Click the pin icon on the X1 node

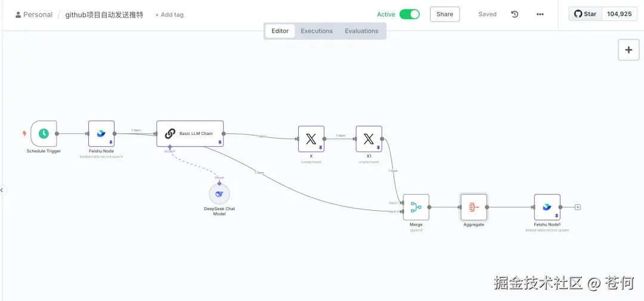[x=378, y=148]
